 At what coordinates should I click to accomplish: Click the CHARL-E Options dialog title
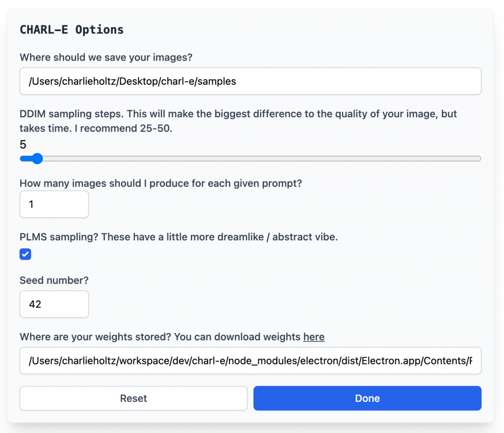click(71, 30)
